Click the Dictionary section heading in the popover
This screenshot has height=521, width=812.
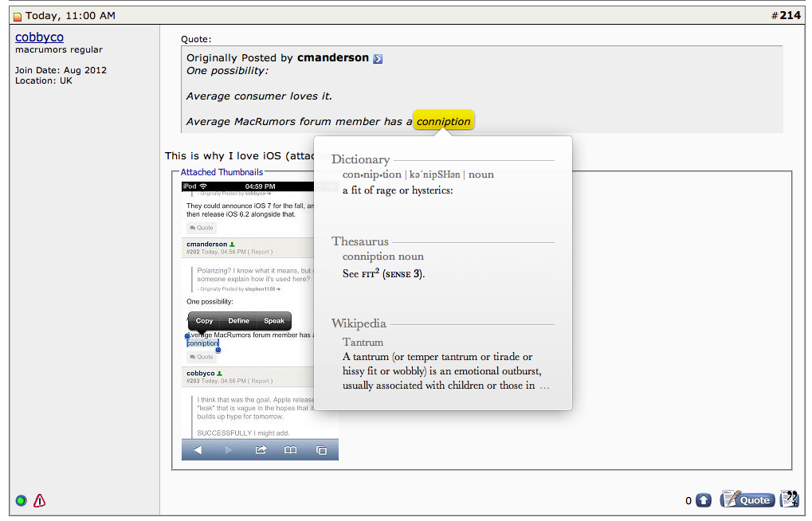360,159
